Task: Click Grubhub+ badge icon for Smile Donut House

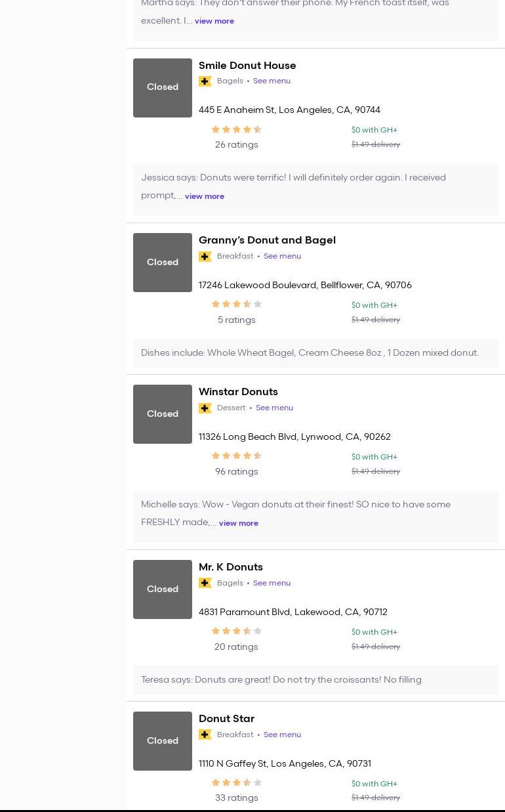Action: 205,81
